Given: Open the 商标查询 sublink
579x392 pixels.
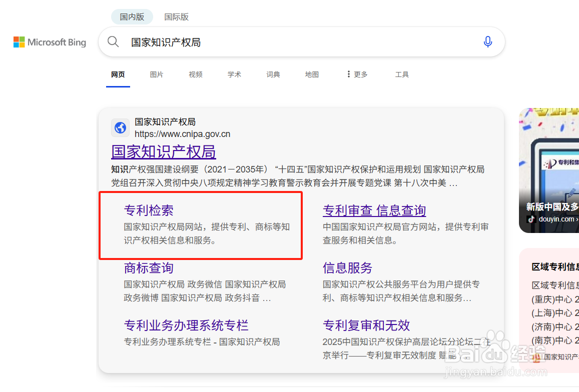Looking at the screenshot, I should click(149, 268).
